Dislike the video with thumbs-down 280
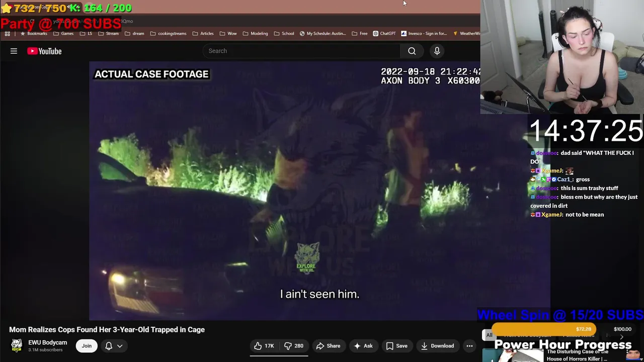This screenshot has width=644, height=362. tap(293, 346)
